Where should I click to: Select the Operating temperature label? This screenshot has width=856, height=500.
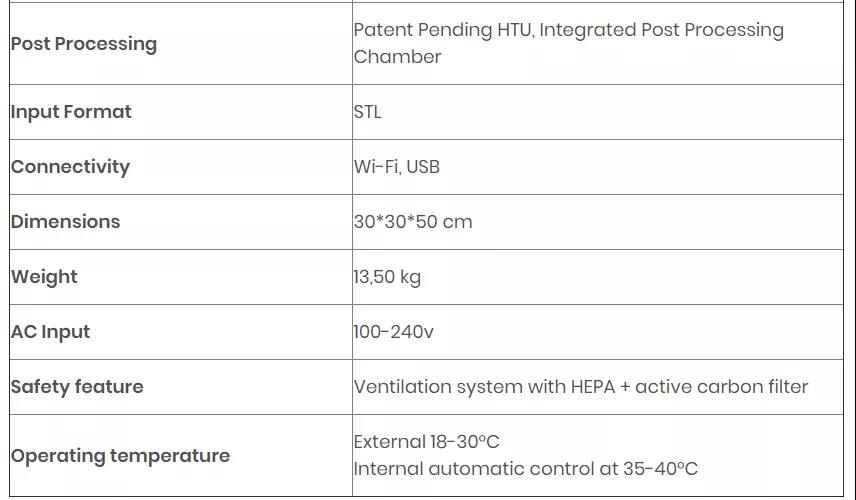tap(120, 456)
